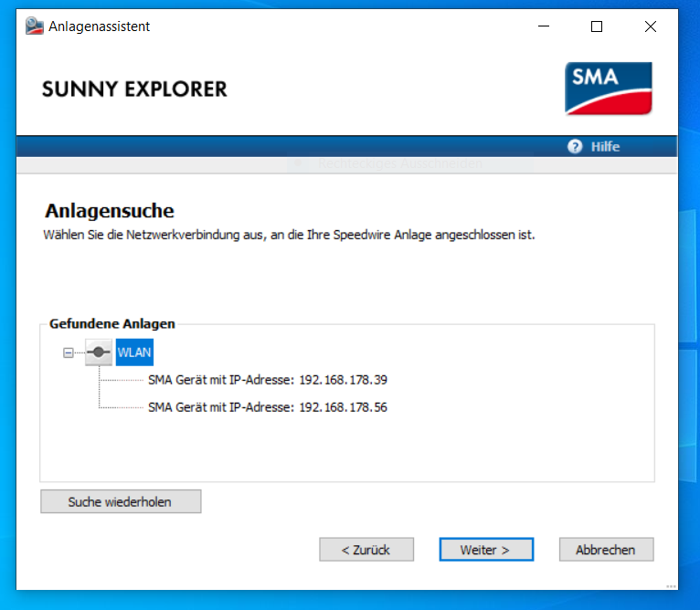Screen dimensions: 700x610
Task: Click the question mark help icon
Action: 575,146
